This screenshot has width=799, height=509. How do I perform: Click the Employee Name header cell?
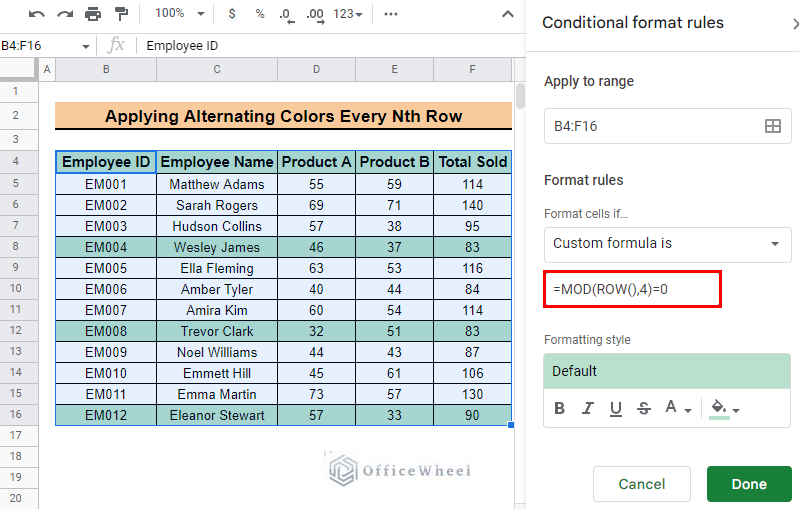click(x=217, y=162)
